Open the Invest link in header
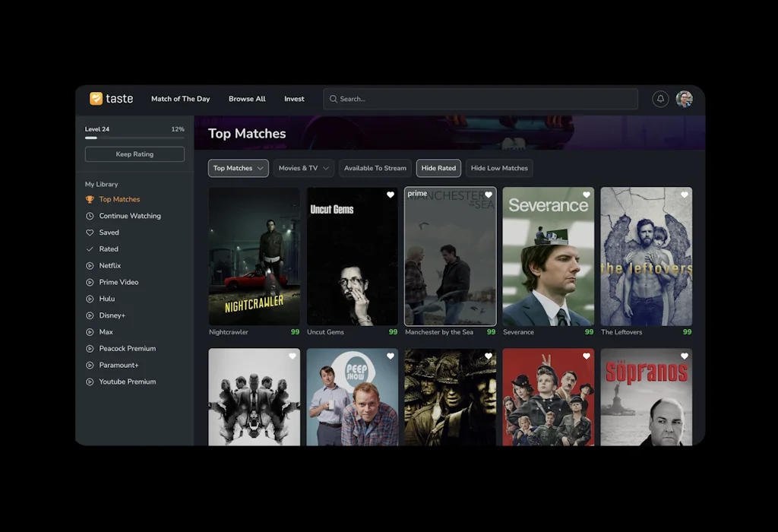 point(294,99)
